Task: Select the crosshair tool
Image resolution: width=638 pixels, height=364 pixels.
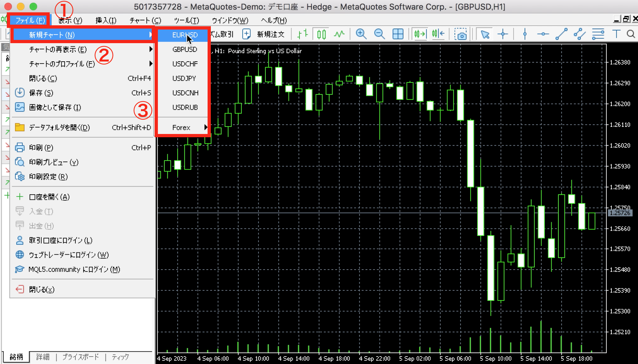Action: click(x=503, y=34)
